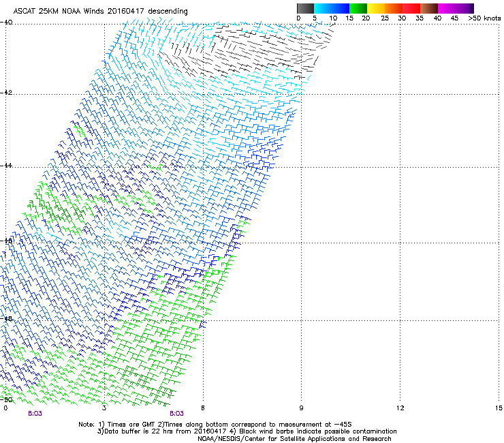Click the legend value "30" under color bar
The height and width of the screenshot is (443, 504).
point(402,18)
